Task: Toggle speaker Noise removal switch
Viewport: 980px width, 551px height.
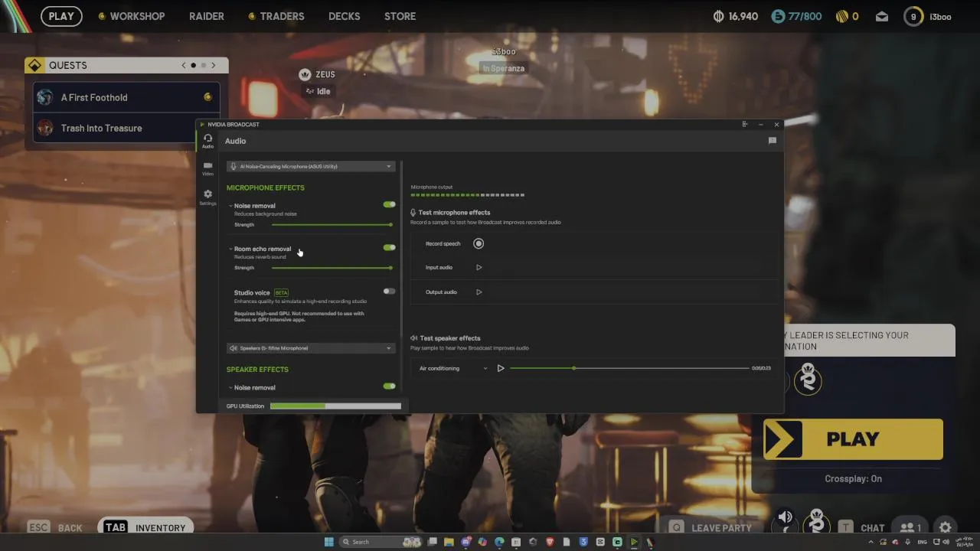Action: (x=389, y=386)
